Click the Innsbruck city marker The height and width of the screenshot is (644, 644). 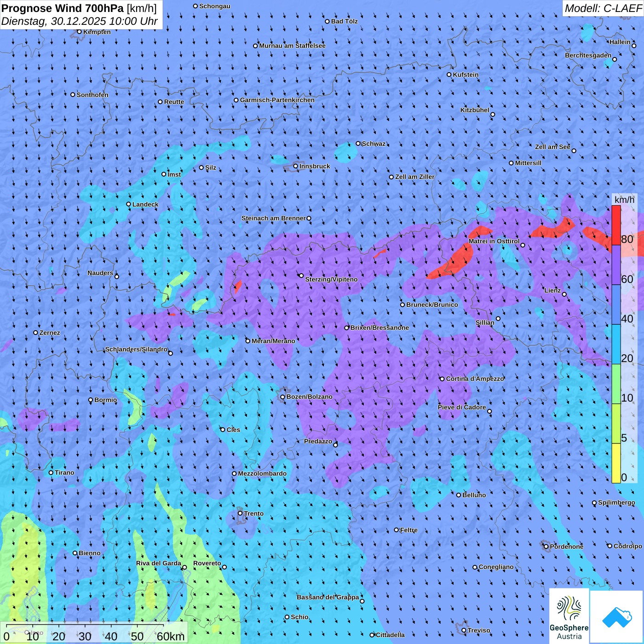coord(296,166)
